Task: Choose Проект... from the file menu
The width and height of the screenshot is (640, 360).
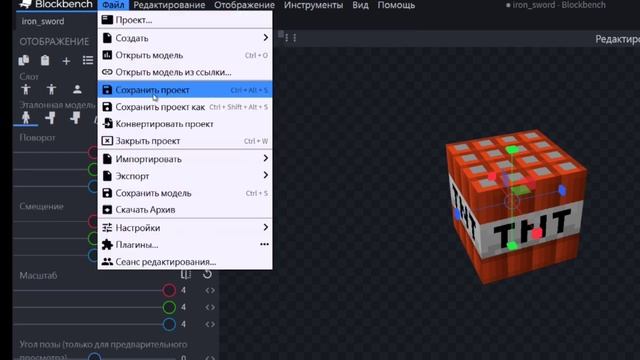Action: coord(185,20)
